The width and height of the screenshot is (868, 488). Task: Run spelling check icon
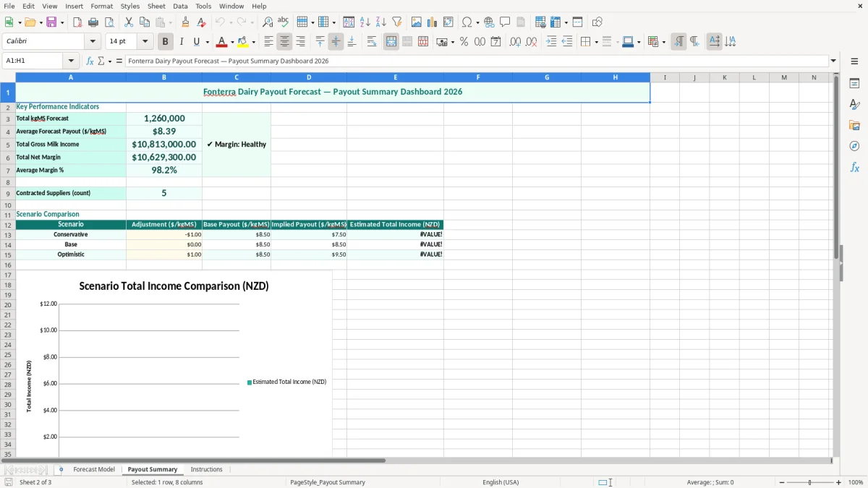[x=283, y=22]
